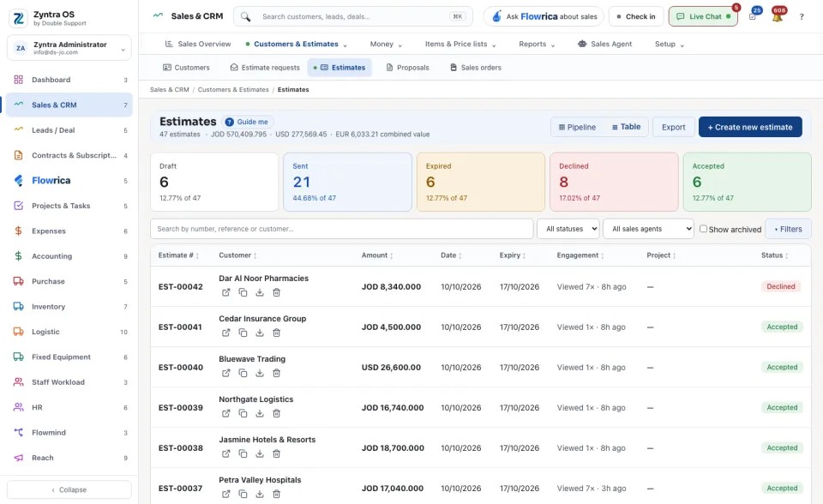Sort by the Amount column header
This screenshot has height=504, width=823.
(377, 255)
